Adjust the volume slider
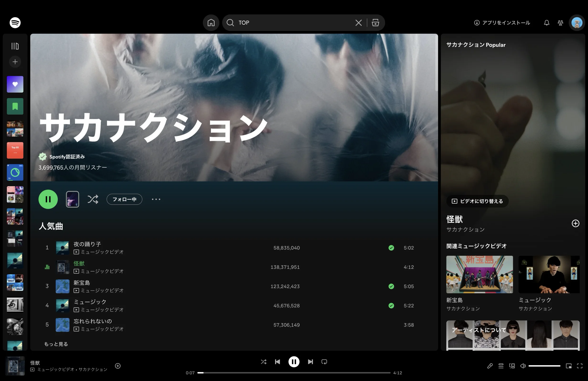588x381 pixels. 544,366
